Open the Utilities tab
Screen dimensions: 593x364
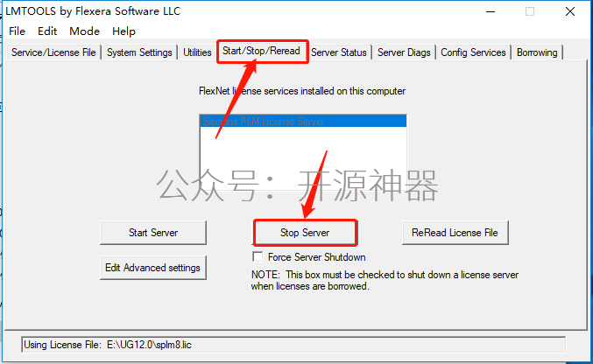(x=197, y=52)
